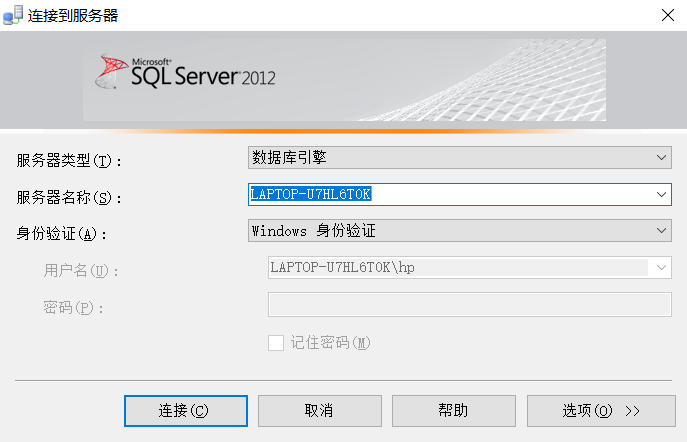687x442 pixels.
Task: Click the 帮助 button
Action: [454, 411]
